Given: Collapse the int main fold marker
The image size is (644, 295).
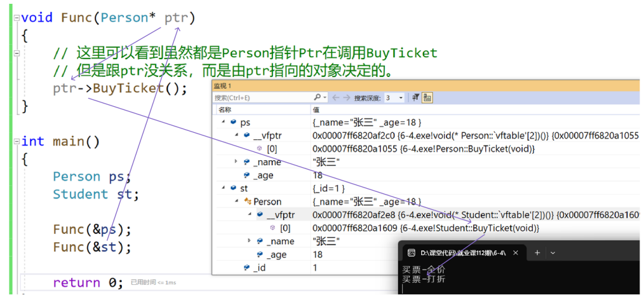Looking at the screenshot, I should [x=16, y=142].
